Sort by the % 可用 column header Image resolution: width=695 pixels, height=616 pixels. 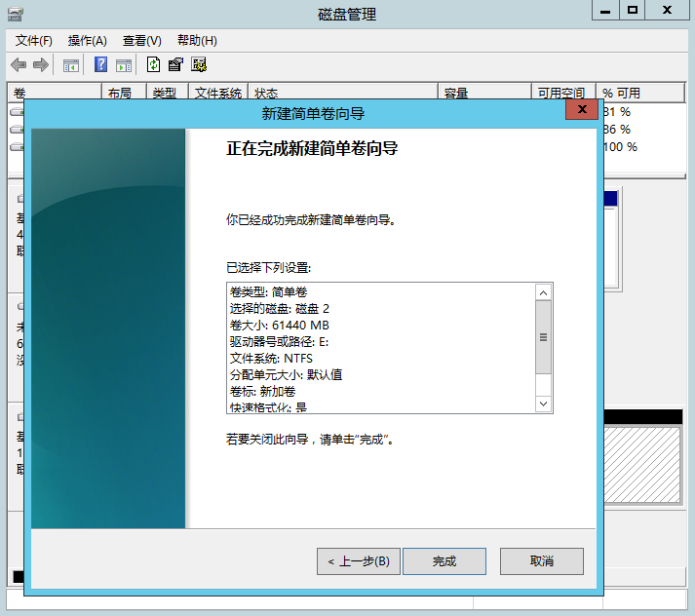pos(641,93)
